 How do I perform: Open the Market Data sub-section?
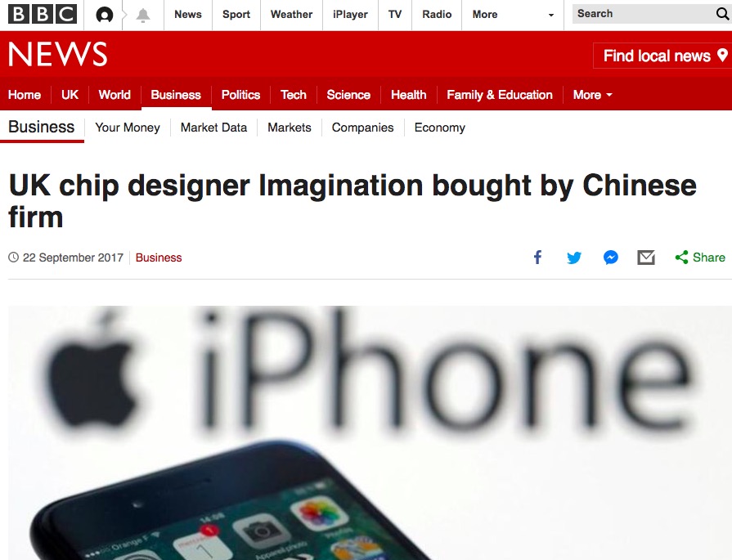pyautogui.click(x=213, y=128)
